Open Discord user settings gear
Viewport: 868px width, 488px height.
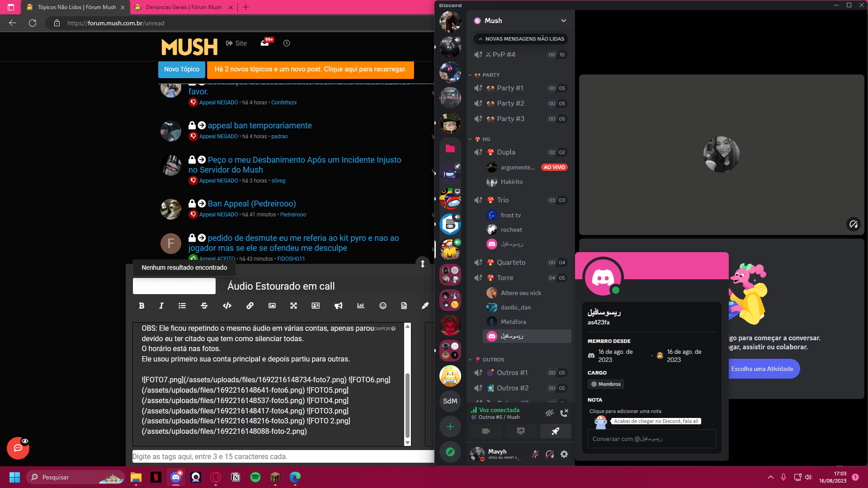[564, 454]
